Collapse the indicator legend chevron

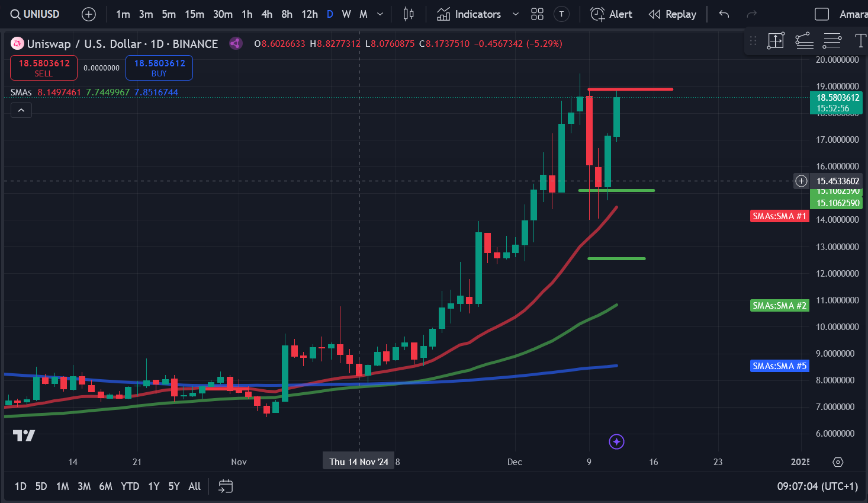click(21, 110)
